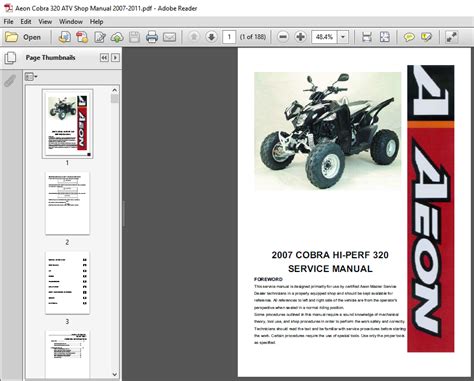Click thumbnails scrollbar down arrow

point(114,374)
